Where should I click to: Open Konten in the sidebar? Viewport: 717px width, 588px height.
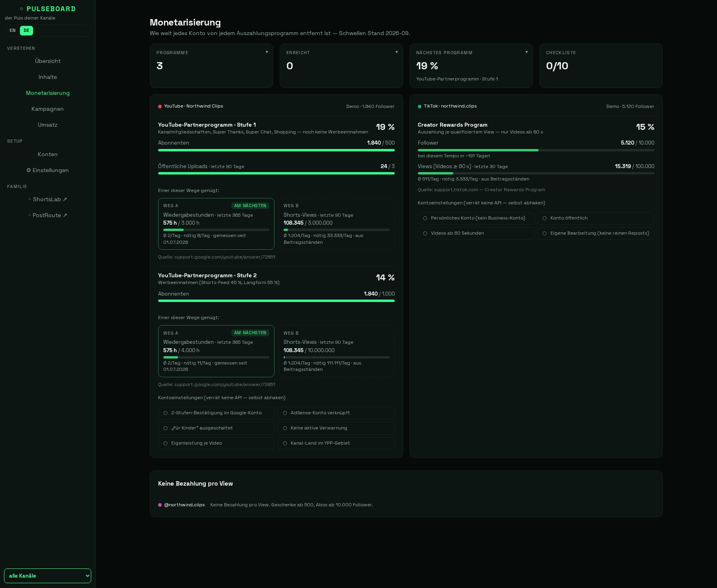pos(48,154)
